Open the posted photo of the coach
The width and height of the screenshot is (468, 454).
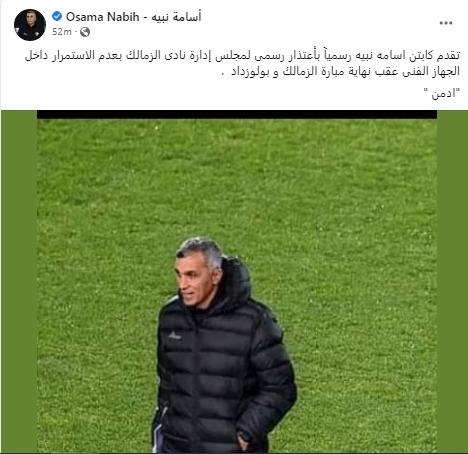[x=237, y=282]
